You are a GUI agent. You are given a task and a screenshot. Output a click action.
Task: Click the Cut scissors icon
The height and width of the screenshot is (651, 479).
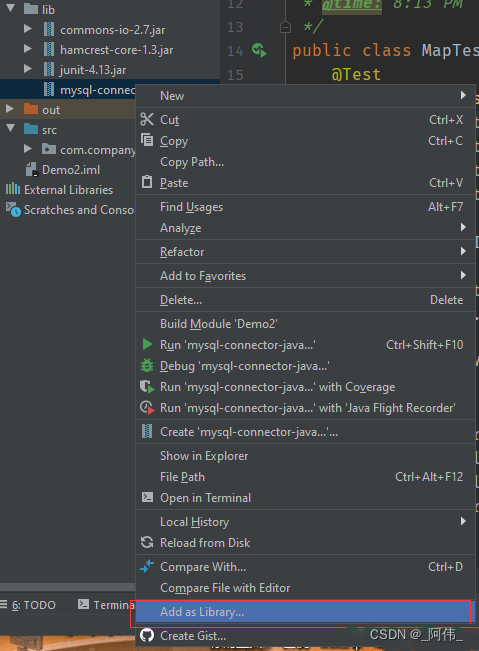click(x=147, y=120)
